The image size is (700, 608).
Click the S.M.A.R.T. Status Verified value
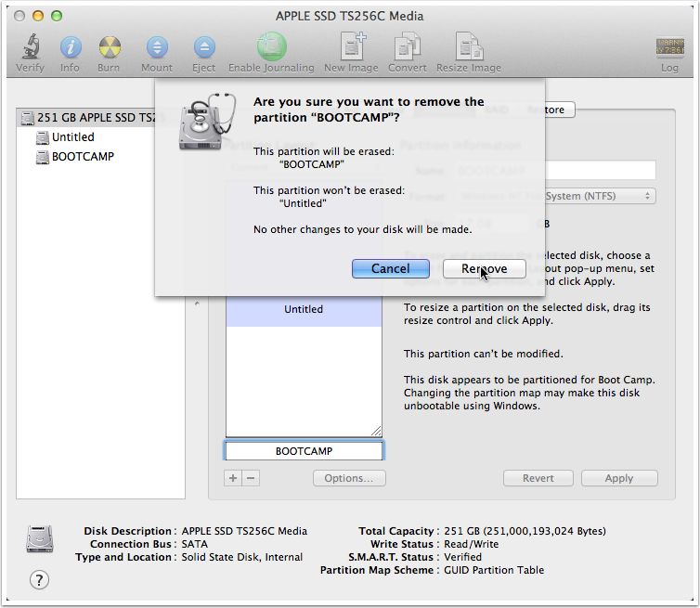[x=463, y=557]
